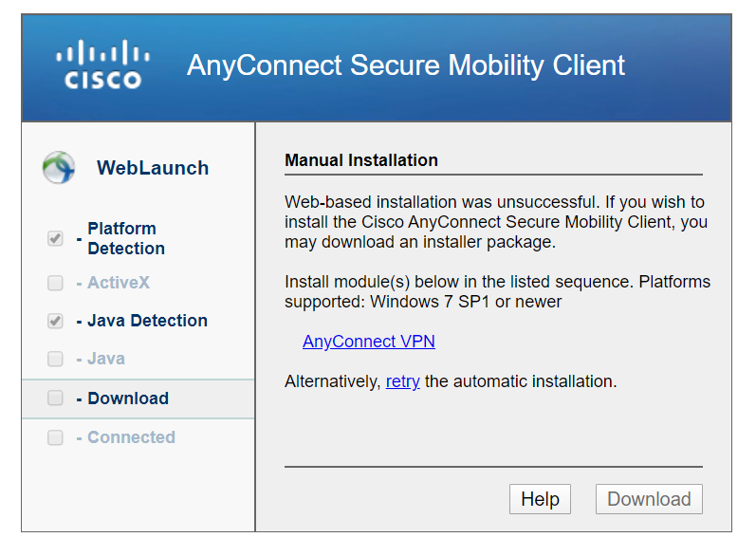Select the Platform Detection step label
The width and height of the screenshot is (756, 556).
point(126,238)
